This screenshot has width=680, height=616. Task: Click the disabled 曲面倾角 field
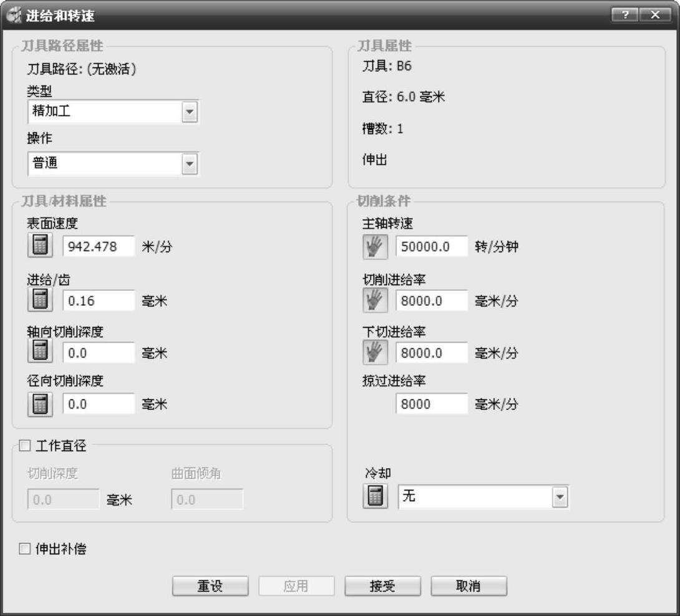(x=207, y=499)
